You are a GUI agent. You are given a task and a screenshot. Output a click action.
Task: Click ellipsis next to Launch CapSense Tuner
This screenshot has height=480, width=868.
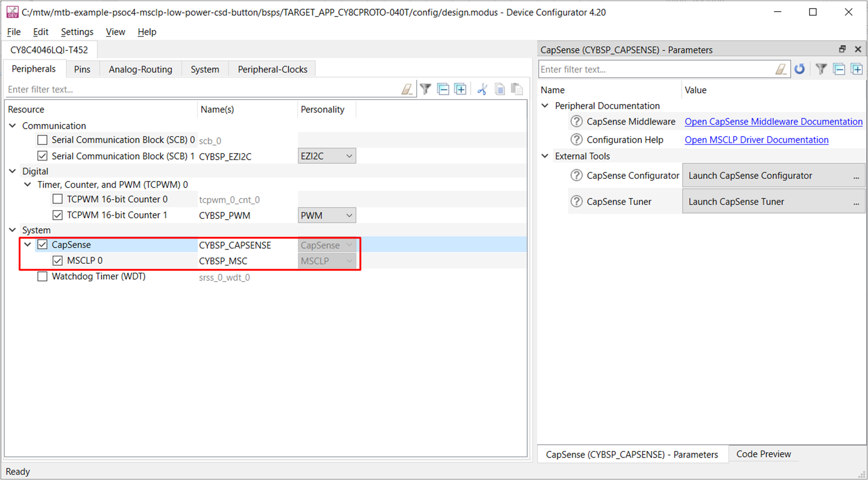point(856,203)
